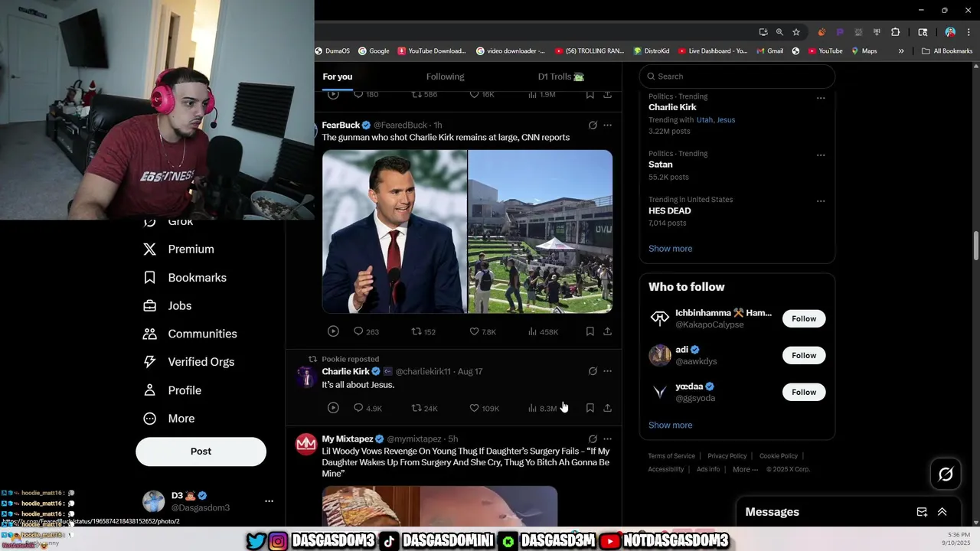Open the floating Grok button

tap(946, 474)
